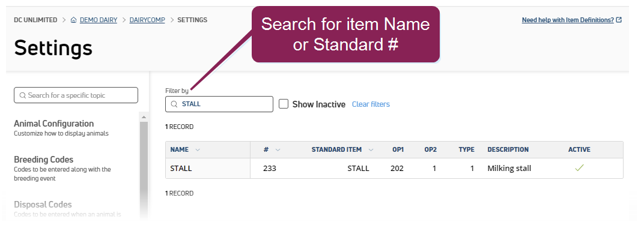Go to DEMO DAIRY breadcrumb
This screenshot has height=228, width=644.
point(99,20)
